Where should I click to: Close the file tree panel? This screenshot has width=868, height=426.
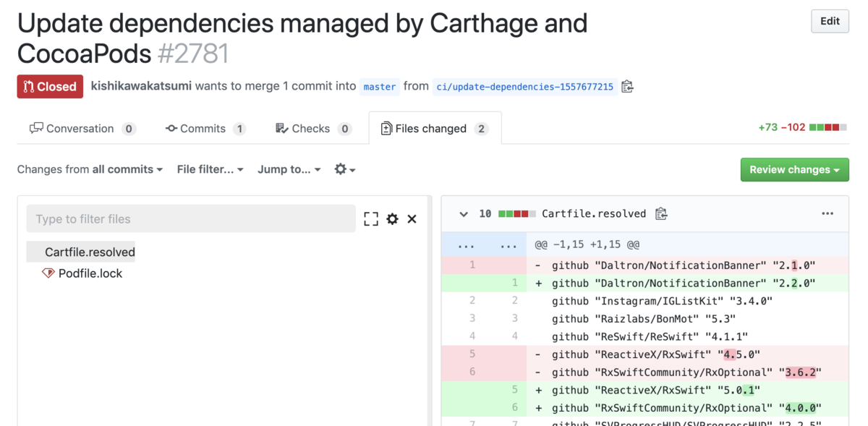point(412,219)
